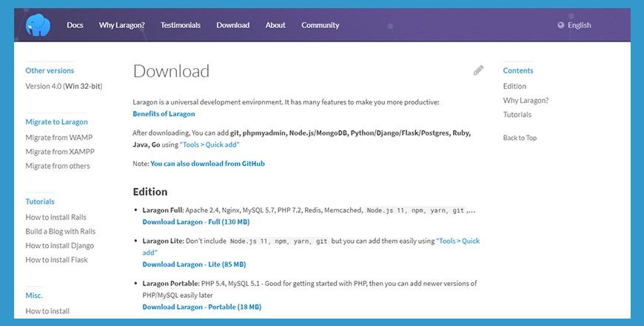The image size is (644, 326).
Task: Click the Tutorials heading in left sidebar
Action: point(40,202)
